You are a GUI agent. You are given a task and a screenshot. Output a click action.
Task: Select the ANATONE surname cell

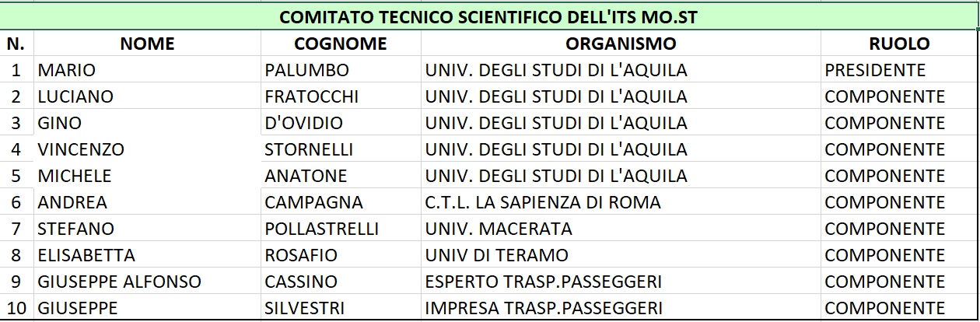tap(341, 176)
